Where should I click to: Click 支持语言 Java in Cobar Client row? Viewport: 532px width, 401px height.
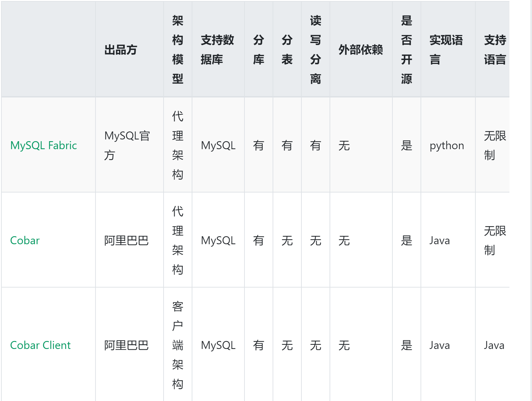click(494, 345)
